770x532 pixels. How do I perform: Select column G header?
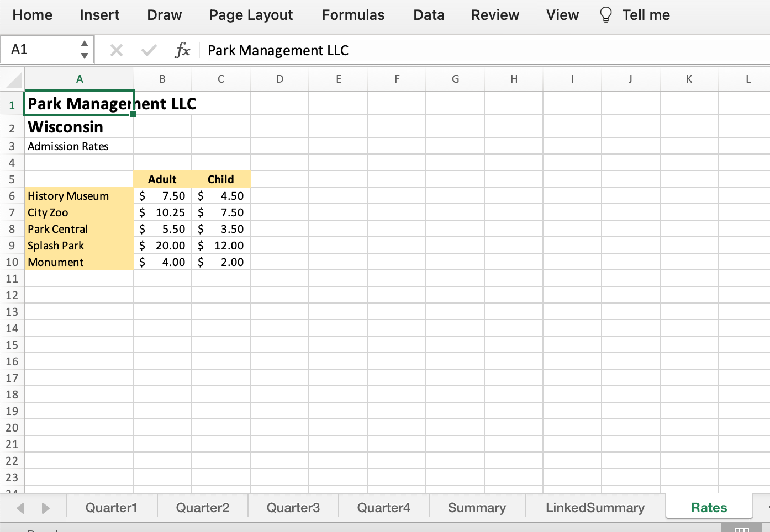coord(455,79)
